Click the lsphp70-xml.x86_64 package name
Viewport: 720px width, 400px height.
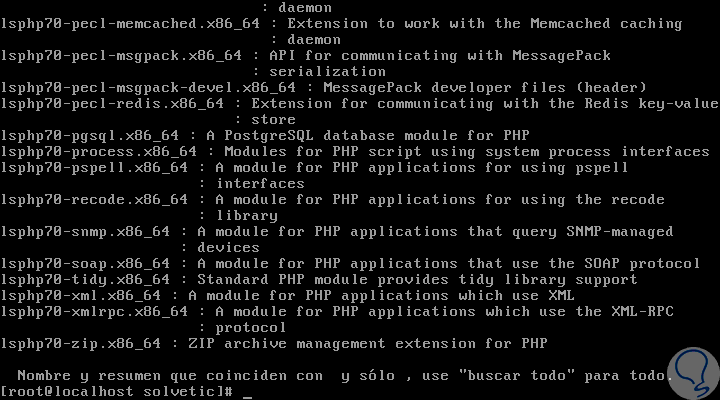[82, 295]
